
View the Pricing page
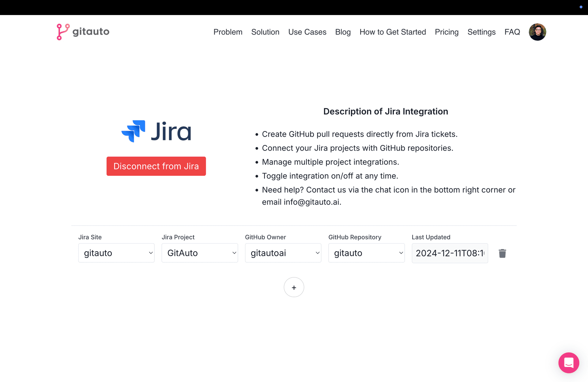coord(447,32)
